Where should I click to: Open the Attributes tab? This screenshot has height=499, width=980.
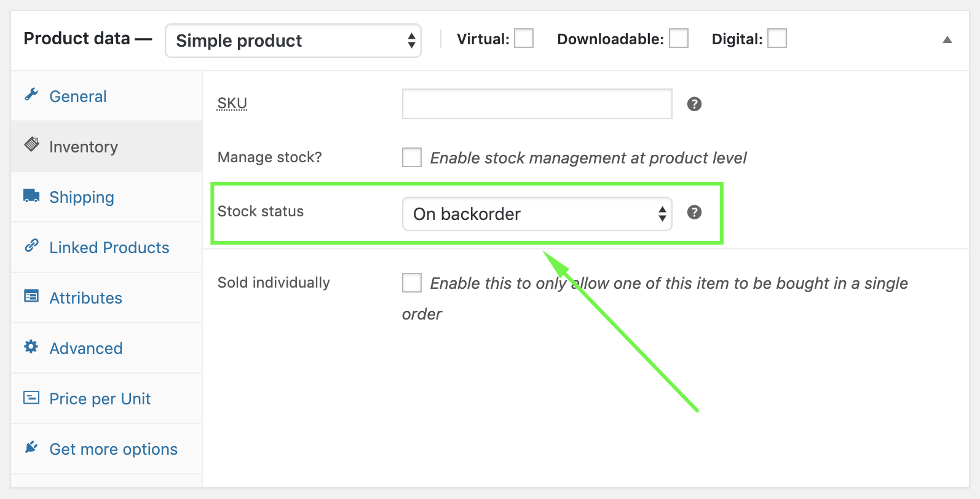pos(106,297)
